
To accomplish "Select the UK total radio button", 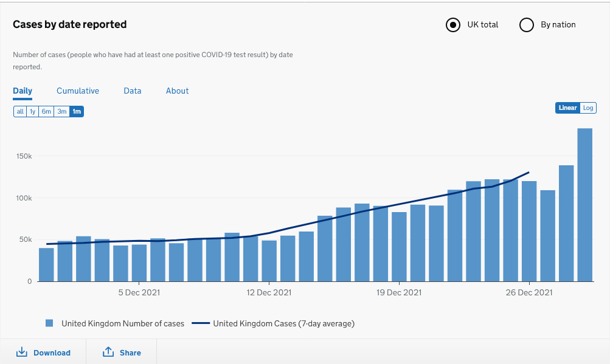I will [x=452, y=25].
